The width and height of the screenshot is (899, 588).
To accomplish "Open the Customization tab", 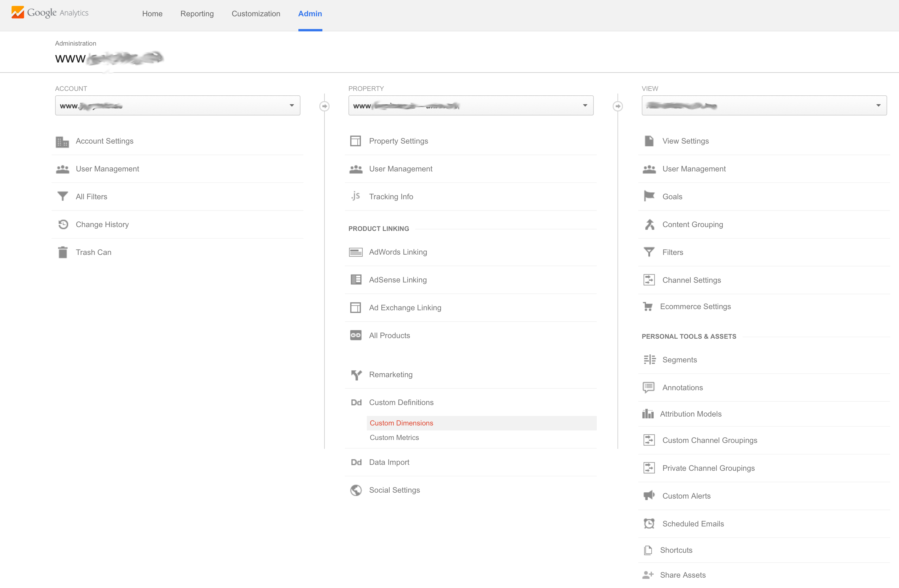I will (256, 14).
